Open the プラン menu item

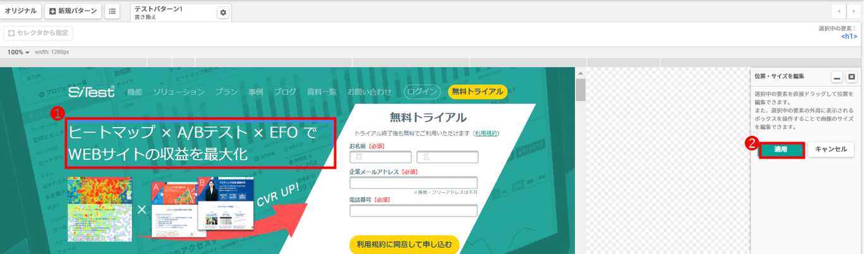click(226, 92)
